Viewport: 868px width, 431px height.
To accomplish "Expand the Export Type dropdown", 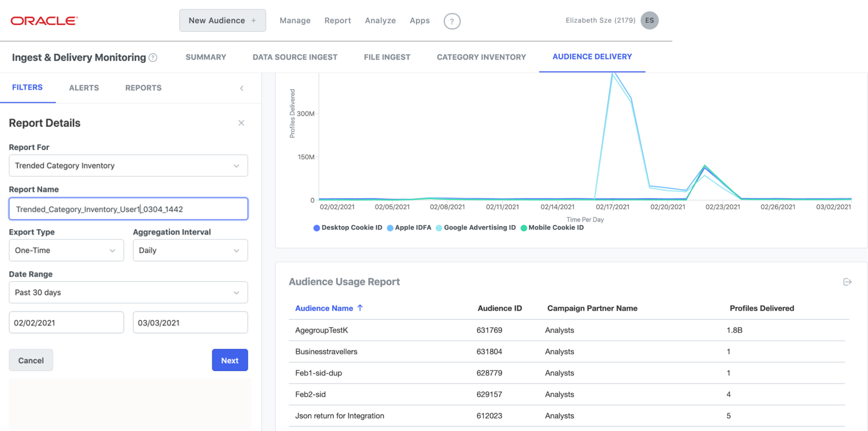I will (66, 251).
